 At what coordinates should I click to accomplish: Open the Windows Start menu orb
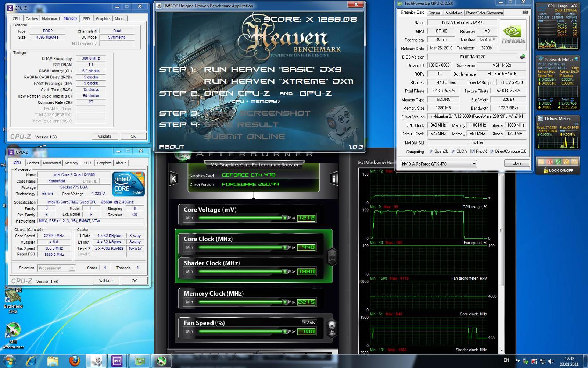[x=10, y=361]
